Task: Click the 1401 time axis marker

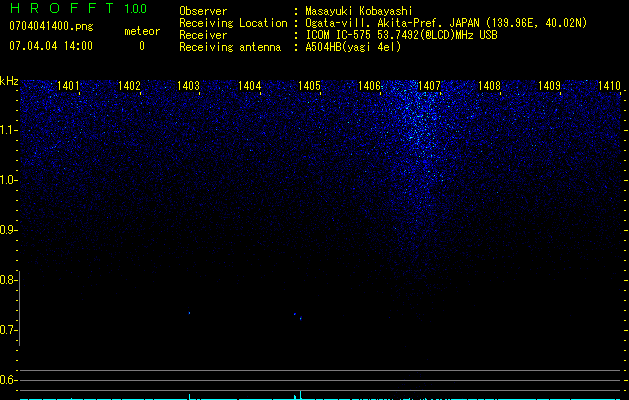Action: [68, 85]
